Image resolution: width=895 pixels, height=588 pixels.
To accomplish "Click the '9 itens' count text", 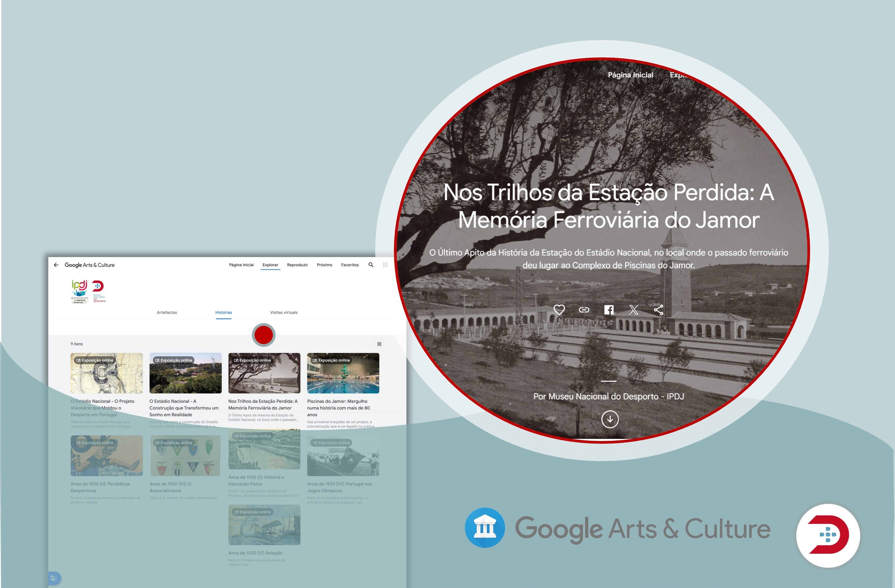I will click(x=77, y=344).
